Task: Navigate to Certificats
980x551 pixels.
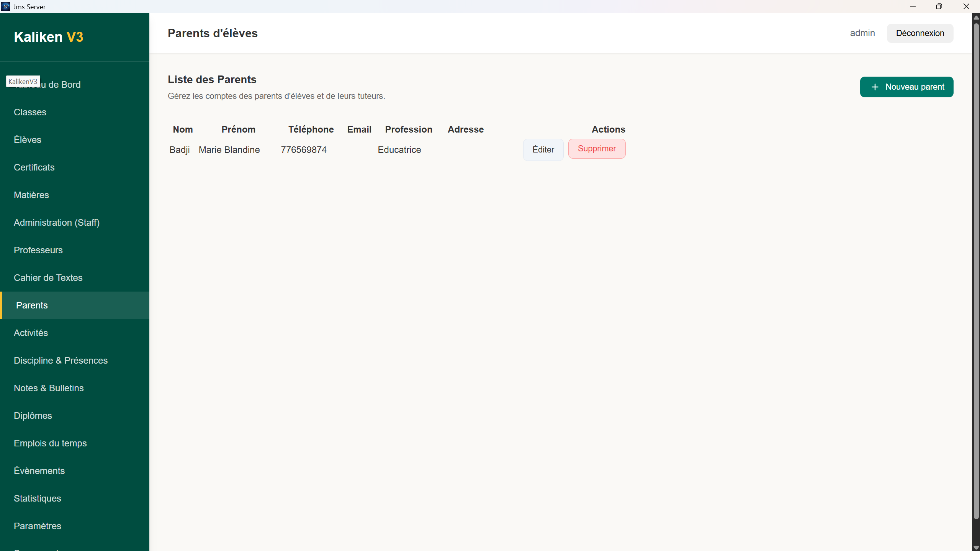Action: (34, 167)
